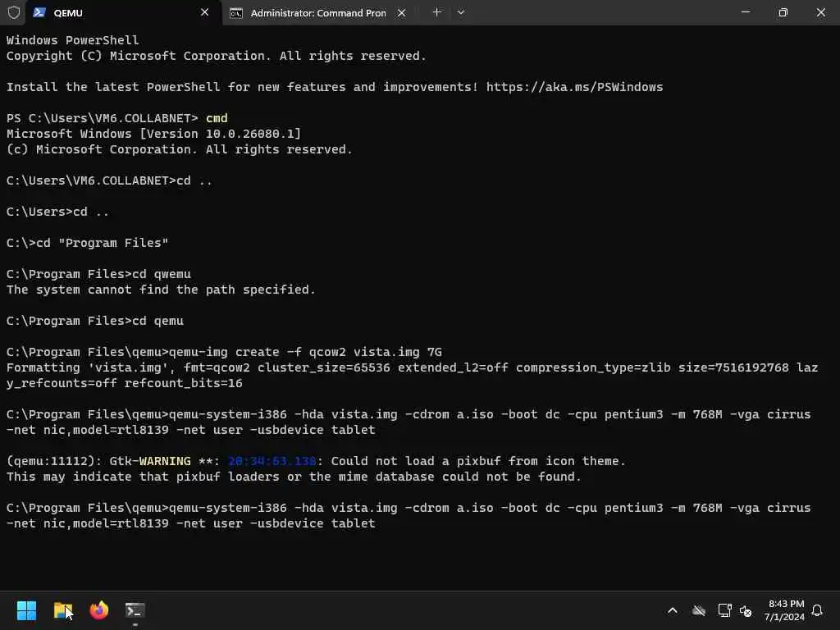The height and width of the screenshot is (630, 840).
Task: Click the 'cd "Program Files"' command line
Action: coord(87,243)
